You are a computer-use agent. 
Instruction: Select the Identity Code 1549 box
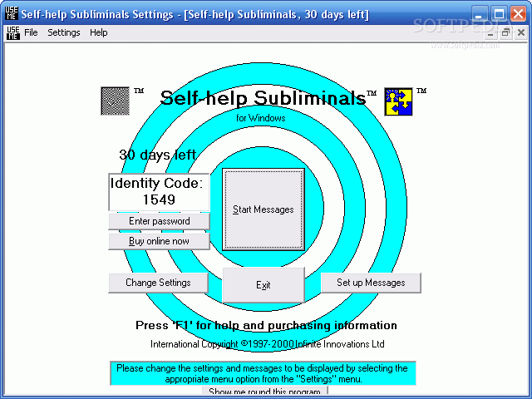click(159, 192)
